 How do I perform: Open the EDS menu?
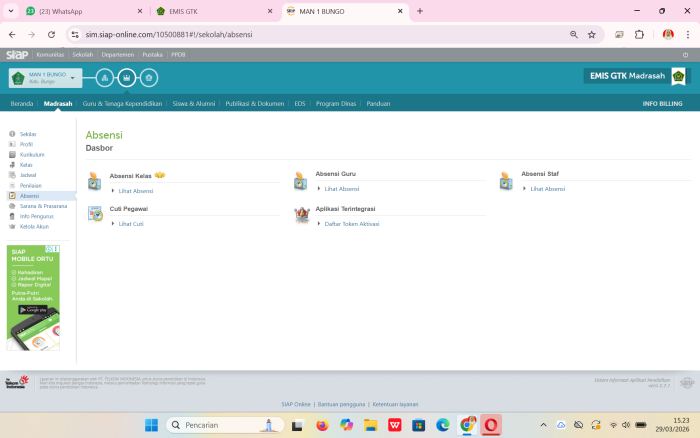point(300,104)
